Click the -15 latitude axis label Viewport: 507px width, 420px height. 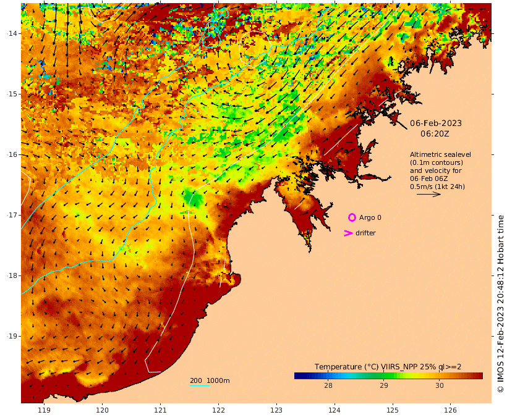pos(12,94)
